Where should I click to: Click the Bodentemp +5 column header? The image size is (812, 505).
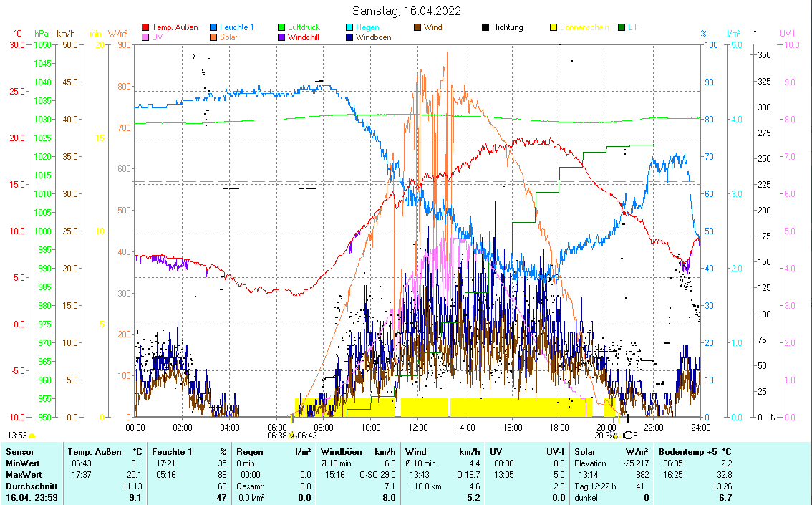[x=687, y=452]
